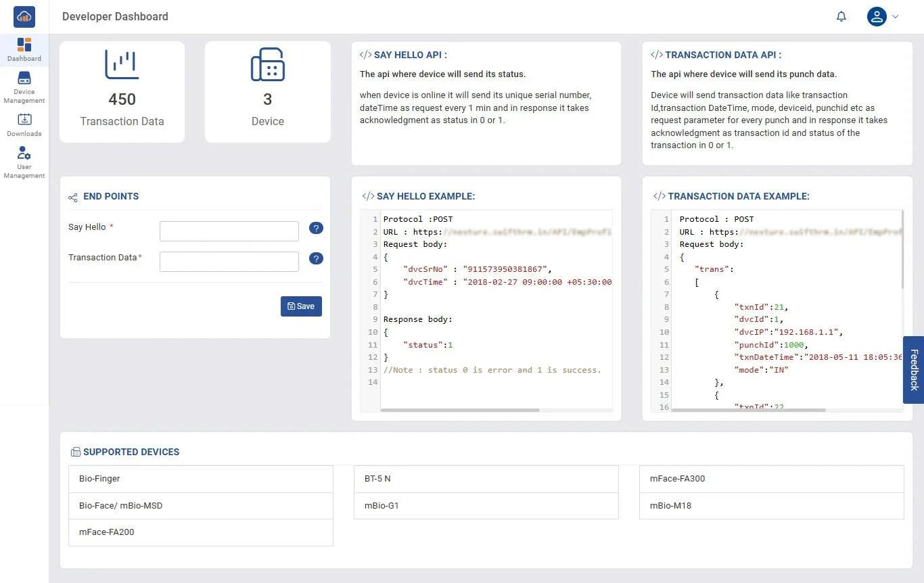Viewport: 924px width, 583px height.
Task: Select Bio-Finger in supported devices
Action: [201, 479]
